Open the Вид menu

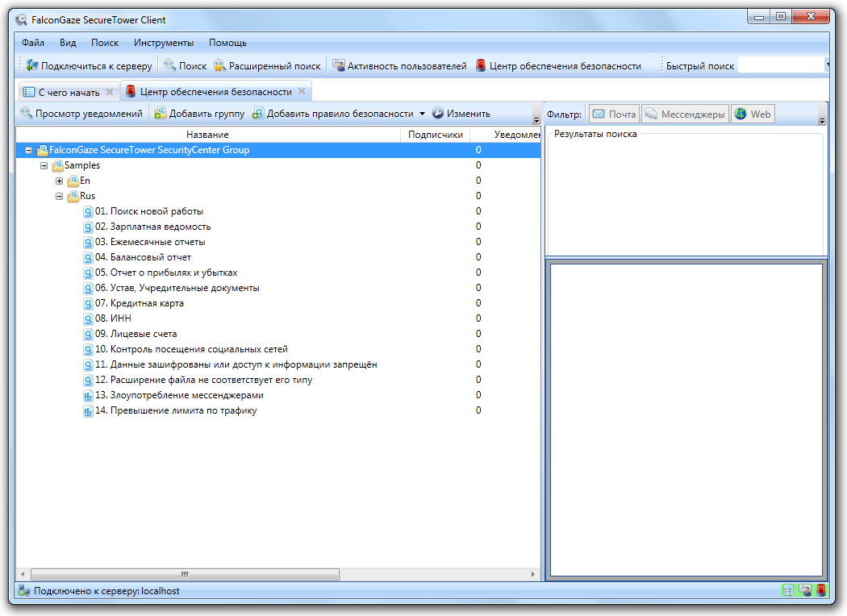click(68, 43)
